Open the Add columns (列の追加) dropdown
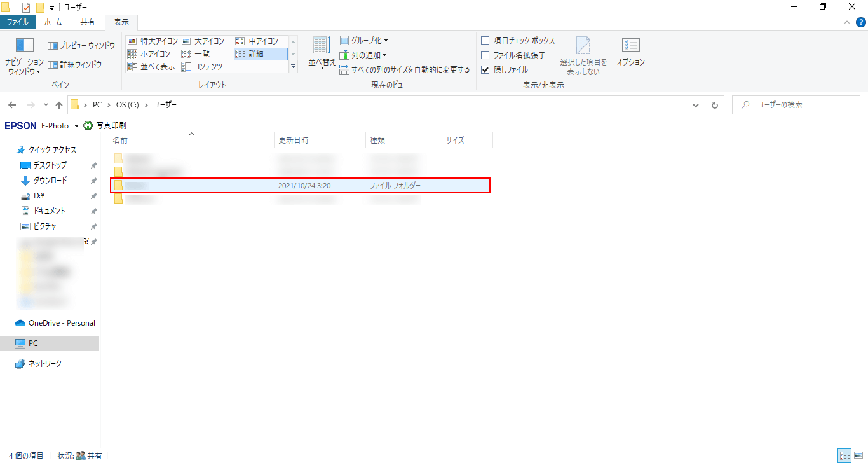Image resolution: width=868 pixels, height=463 pixels. click(x=363, y=55)
